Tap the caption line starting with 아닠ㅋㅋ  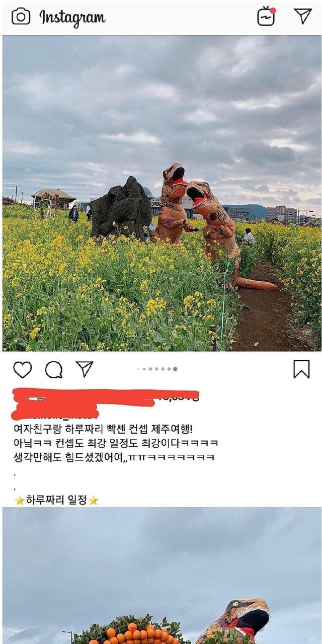click(116, 444)
